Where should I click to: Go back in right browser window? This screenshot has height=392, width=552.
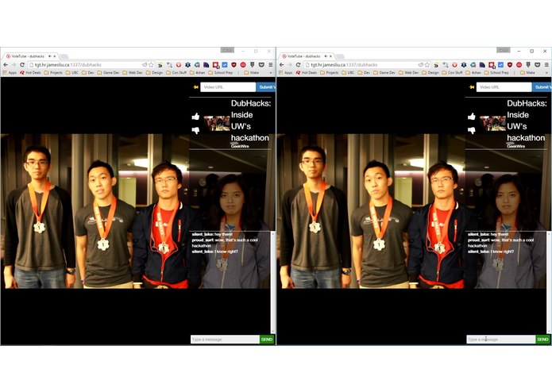pyautogui.click(x=281, y=65)
